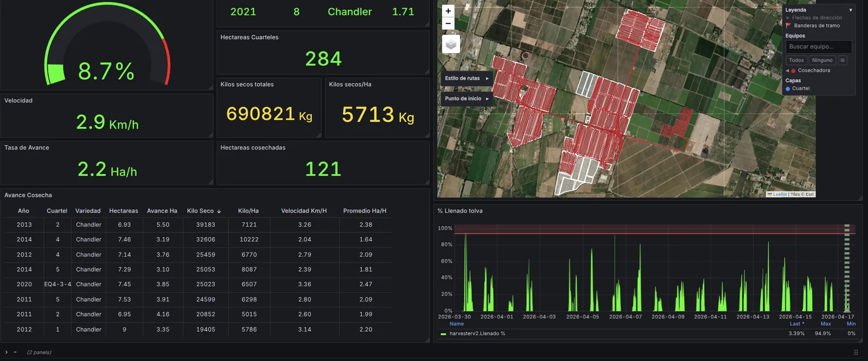
Task: Toggle Flechas de dirección in legend
Action: 814,18
